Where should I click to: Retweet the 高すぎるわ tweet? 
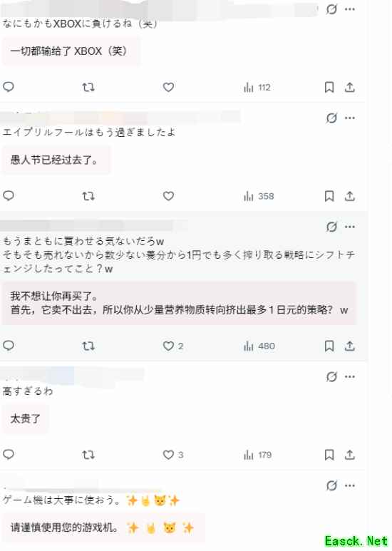pyautogui.click(x=88, y=455)
